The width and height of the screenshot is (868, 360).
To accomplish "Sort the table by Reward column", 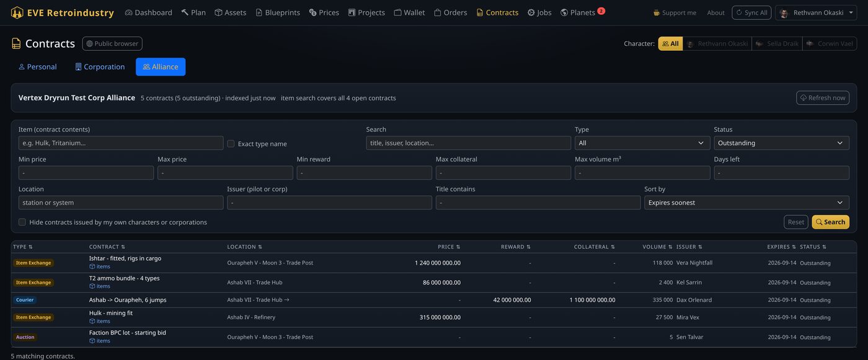I will pos(516,247).
